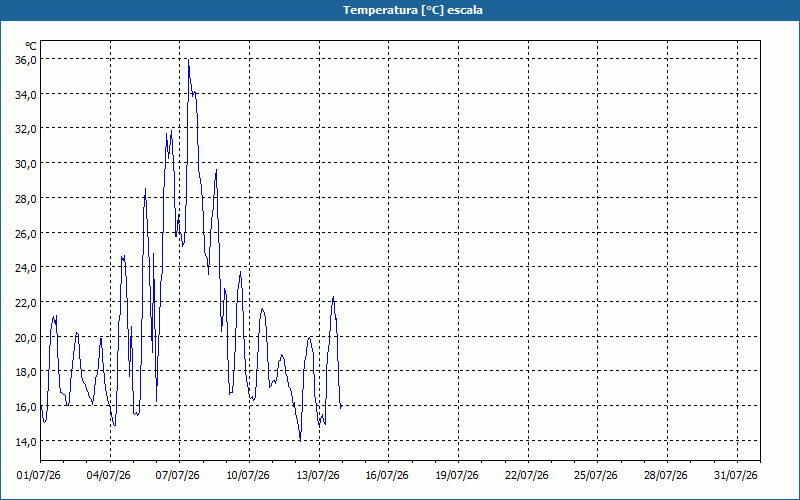Click the 07/07/26 date label
The image size is (800, 500).
point(178,476)
